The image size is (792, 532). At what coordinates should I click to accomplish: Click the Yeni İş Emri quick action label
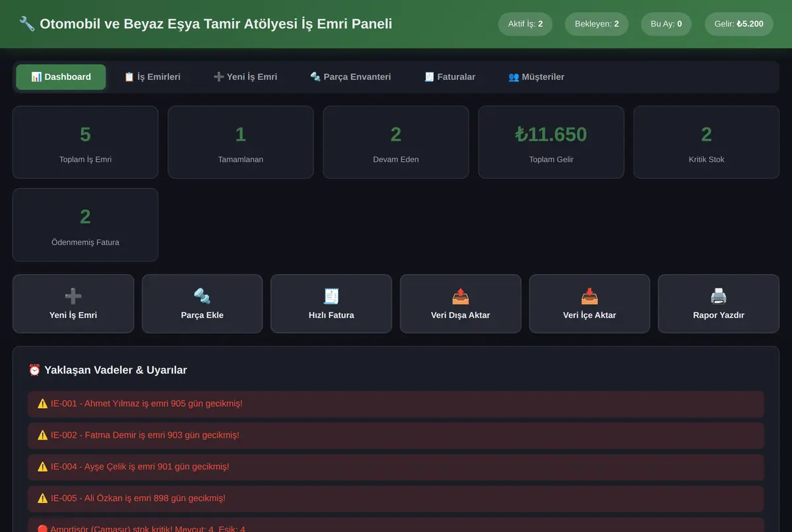point(73,316)
